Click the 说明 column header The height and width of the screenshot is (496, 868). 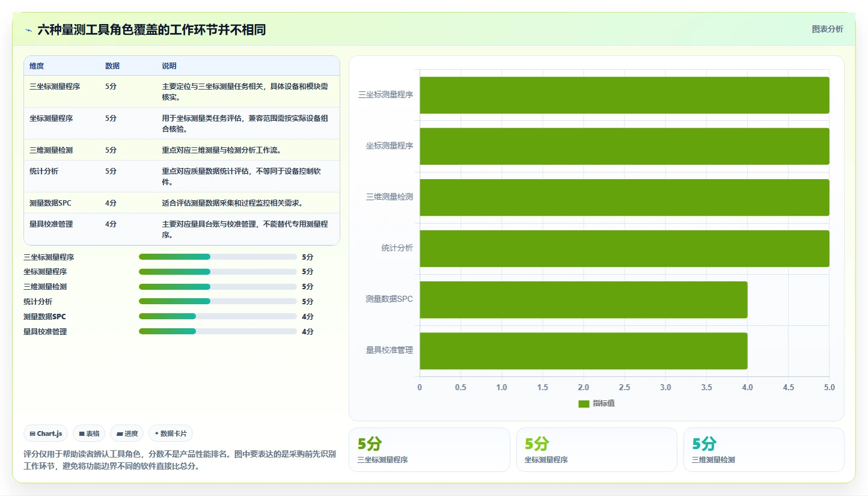pyautogui.click(x=170, y=66)
